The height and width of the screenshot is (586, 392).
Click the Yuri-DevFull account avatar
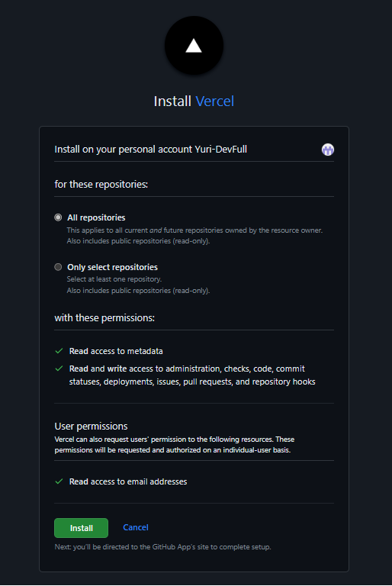(x=328, y=150)
